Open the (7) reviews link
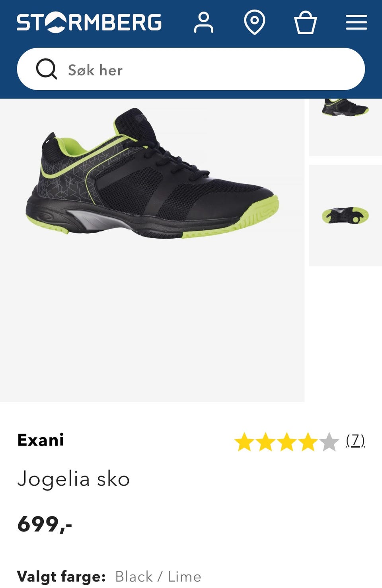 355,440
